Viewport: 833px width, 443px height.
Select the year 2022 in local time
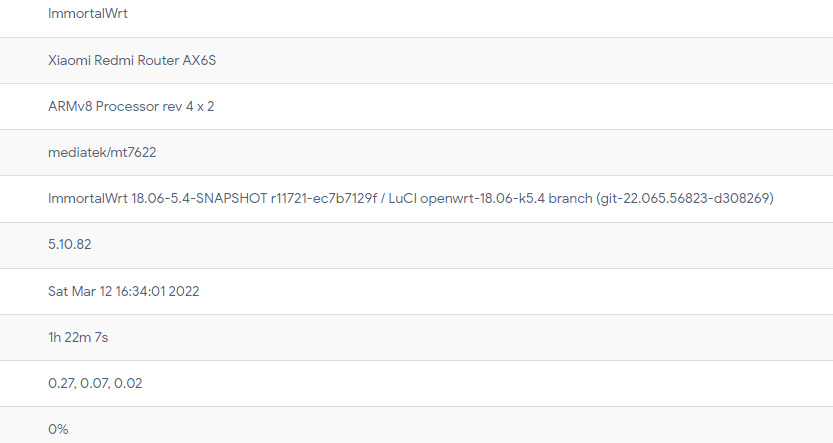point(184,291)
